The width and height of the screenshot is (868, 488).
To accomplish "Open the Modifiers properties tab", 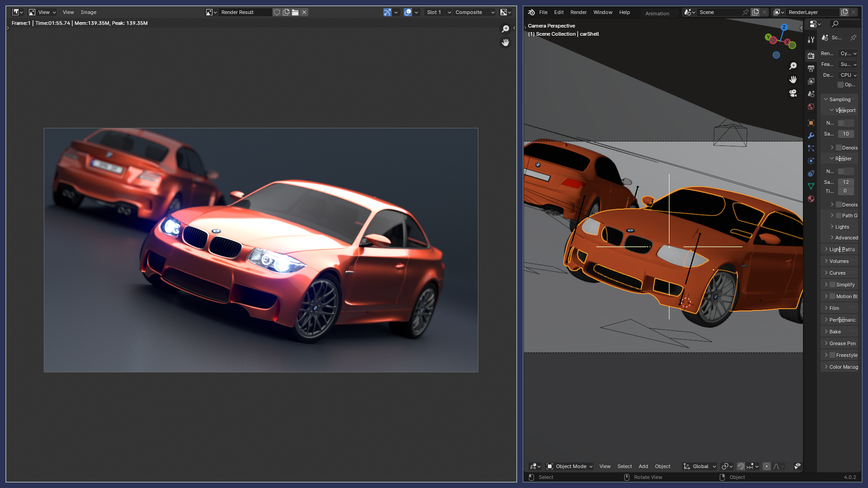I will pos(811,136).
